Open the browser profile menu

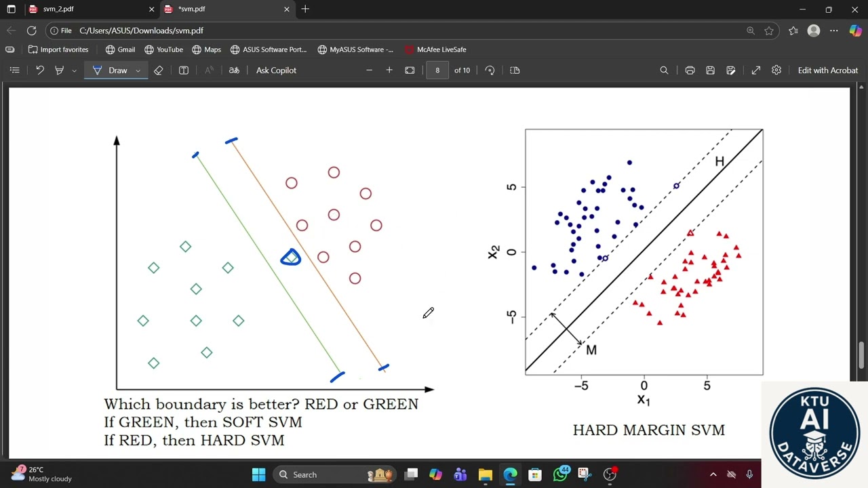click(814, 30)
